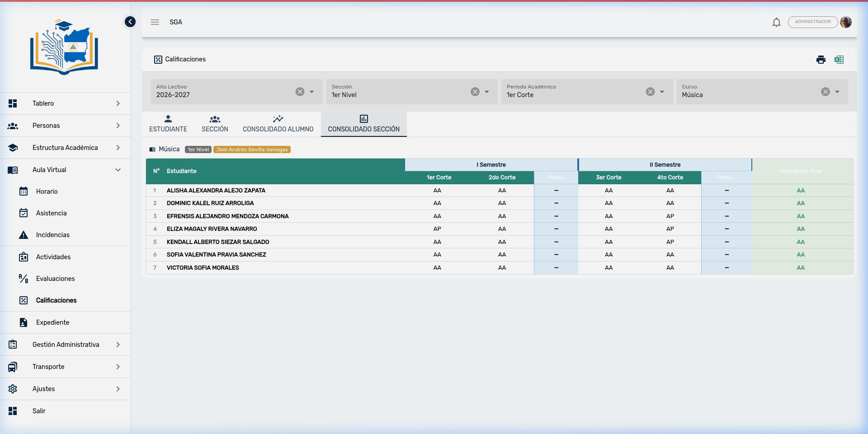Click the Administrador button
Image resolution: width=868 pixels, height=434 pixels.
pyautogui.click(x=812, y=22)
